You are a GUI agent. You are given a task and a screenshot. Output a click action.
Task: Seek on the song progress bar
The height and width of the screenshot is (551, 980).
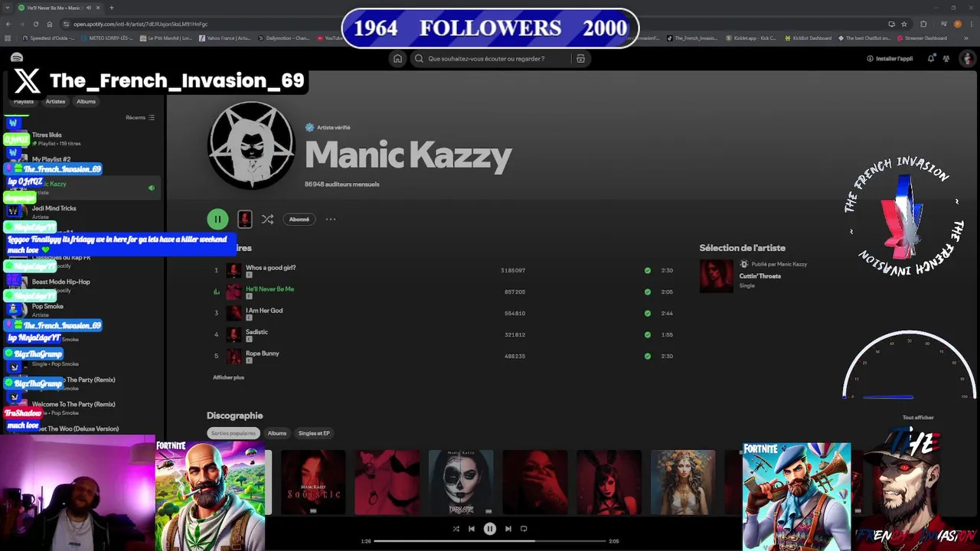[490, 541]
